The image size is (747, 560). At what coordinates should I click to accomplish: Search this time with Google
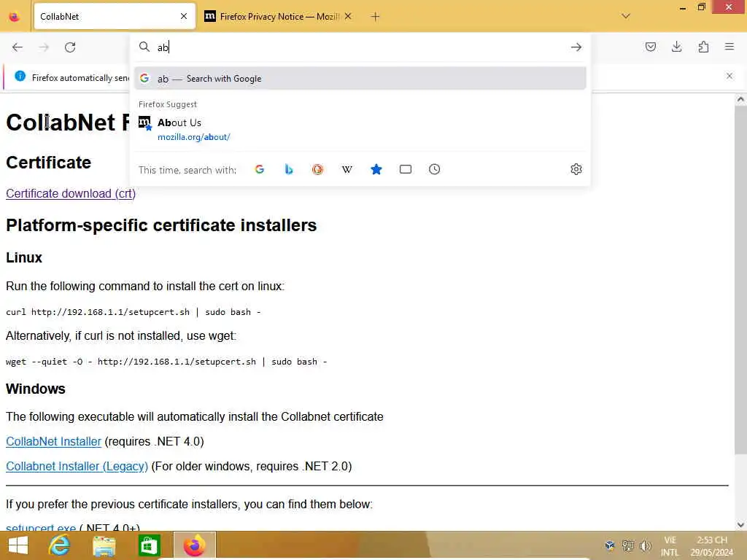tap(260, 169)
